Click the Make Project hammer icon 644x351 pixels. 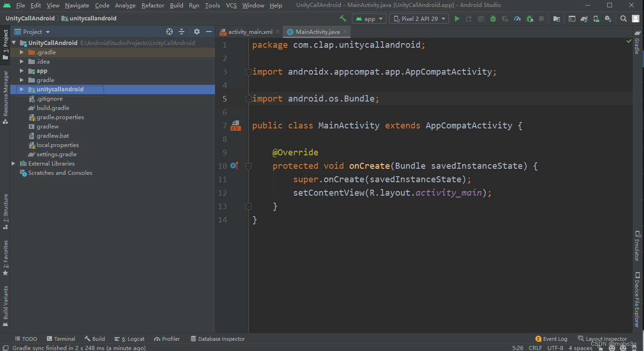pyautogui.click(x=343, y=19)
